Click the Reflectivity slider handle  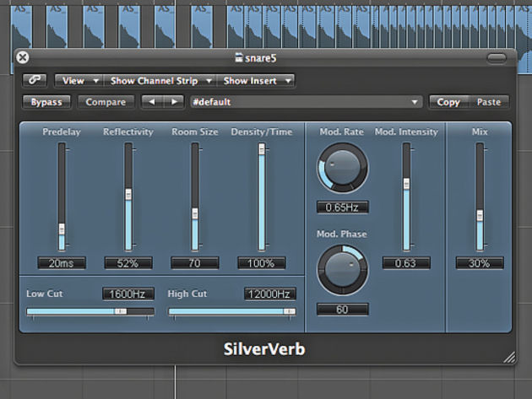click(x=128, y=194)
